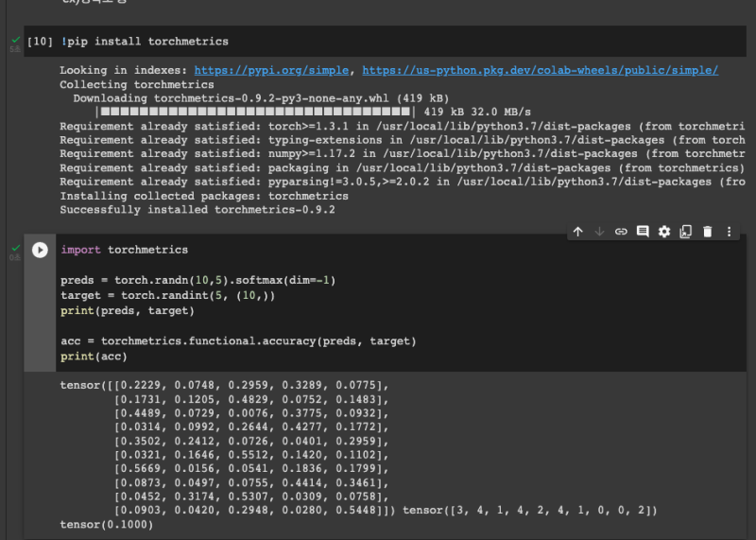Click the requirement line for torch>=1.3.1

pyautogui.click(x=403, y=127)
